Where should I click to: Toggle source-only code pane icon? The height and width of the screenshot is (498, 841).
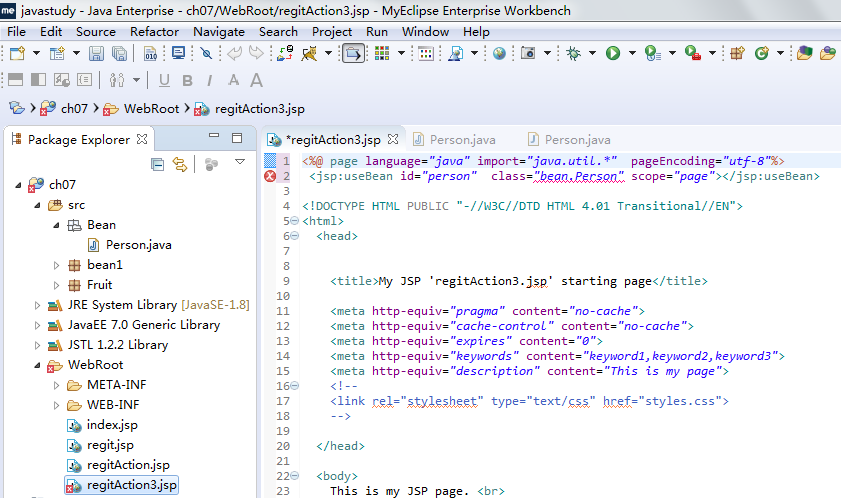84,80
